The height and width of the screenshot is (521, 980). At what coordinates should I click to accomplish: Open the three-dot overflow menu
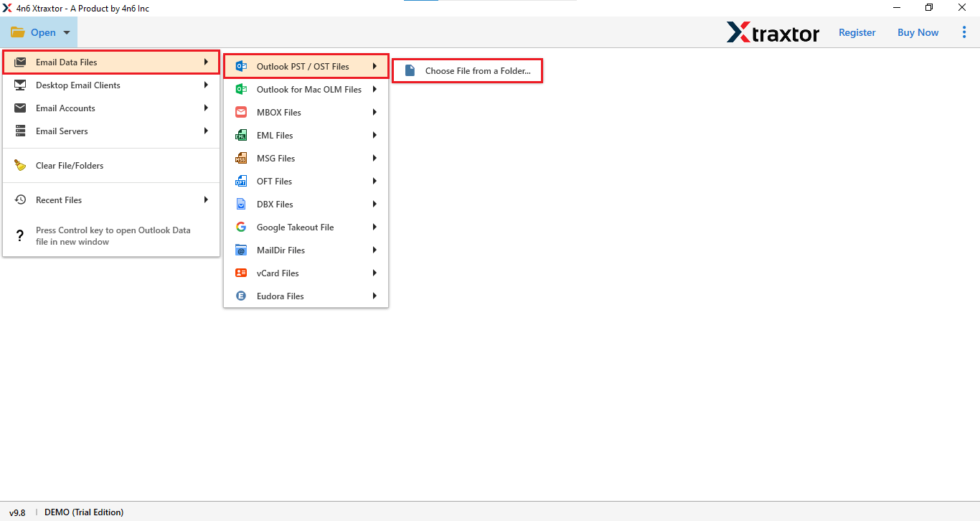pos(964,32)
